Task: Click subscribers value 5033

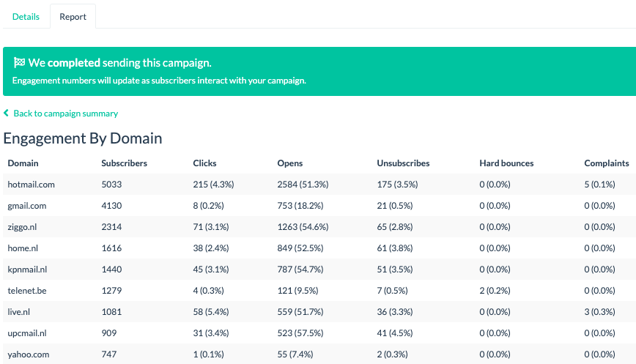Action: [x=111, y=185]
